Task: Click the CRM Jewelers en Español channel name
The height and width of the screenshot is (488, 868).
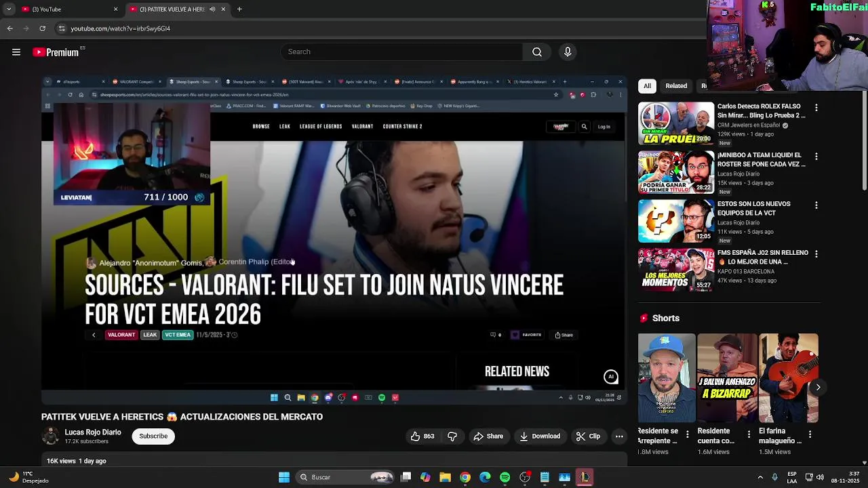Action: [749, 125]
